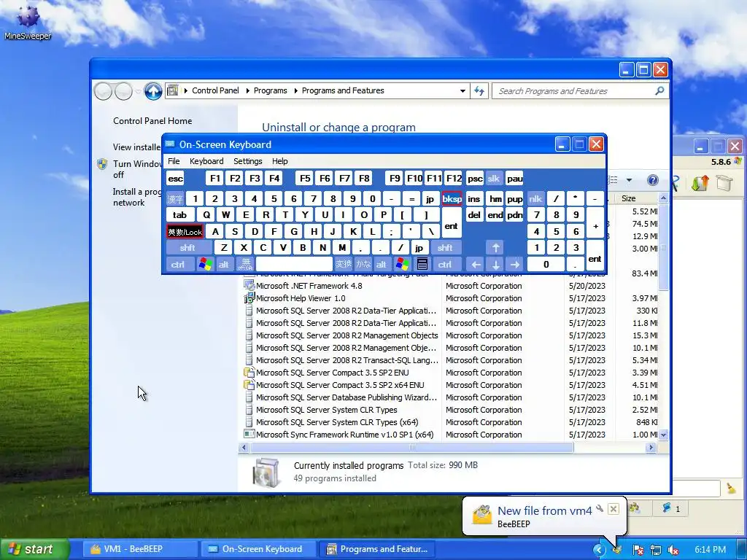The height and width of the screenshot is (560, 747).
Task: Switch to Programs and Features taskbar button
Action: coord(379,549)
